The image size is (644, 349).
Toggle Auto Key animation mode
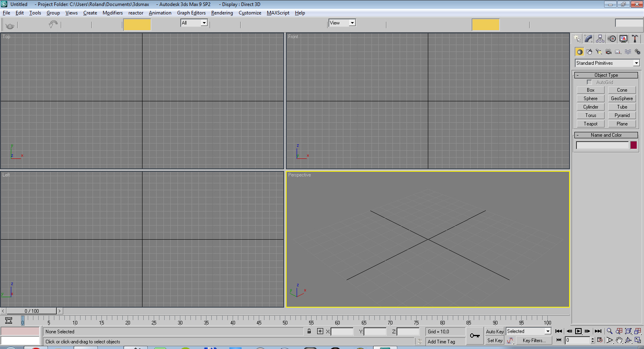494,332
